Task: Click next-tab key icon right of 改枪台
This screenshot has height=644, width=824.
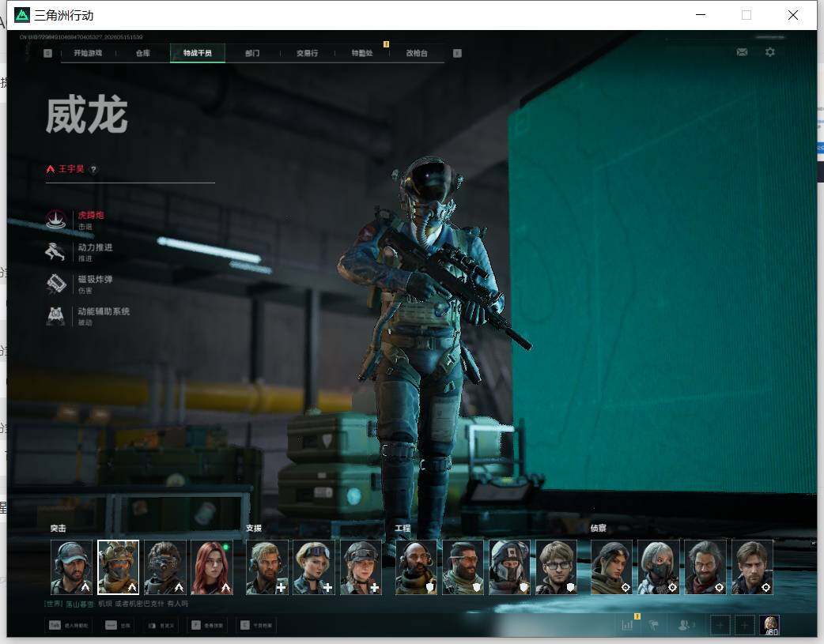Action: [x=457, y=53]
